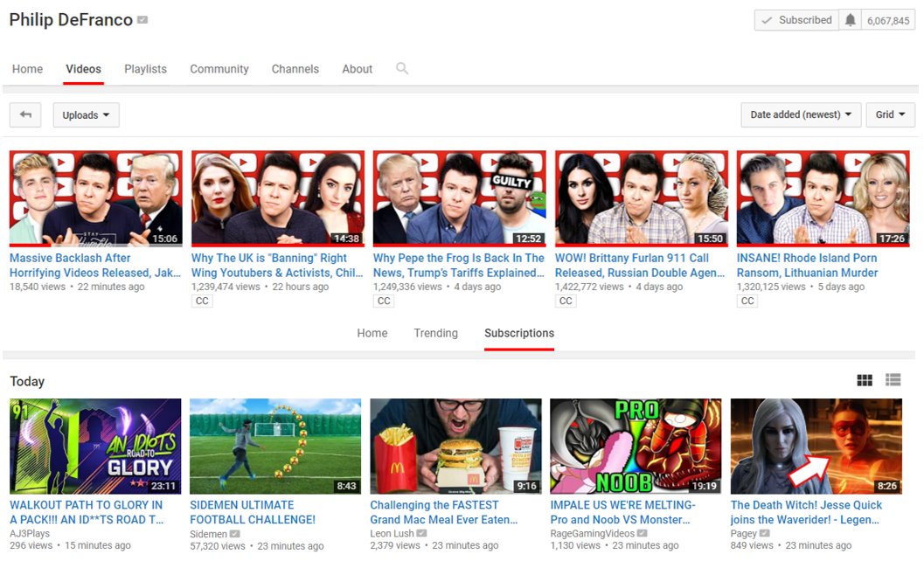Play the 14:38 UK Banning thumbnail
Viewport: 924px width, 568px height.
[278, 198]
